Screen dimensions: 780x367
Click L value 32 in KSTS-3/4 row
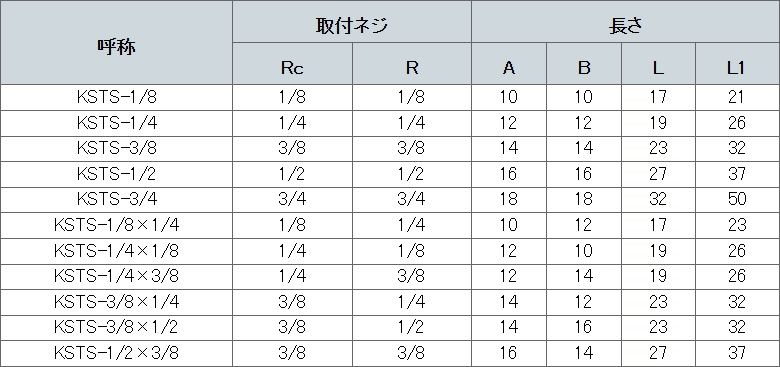[657, 199]
